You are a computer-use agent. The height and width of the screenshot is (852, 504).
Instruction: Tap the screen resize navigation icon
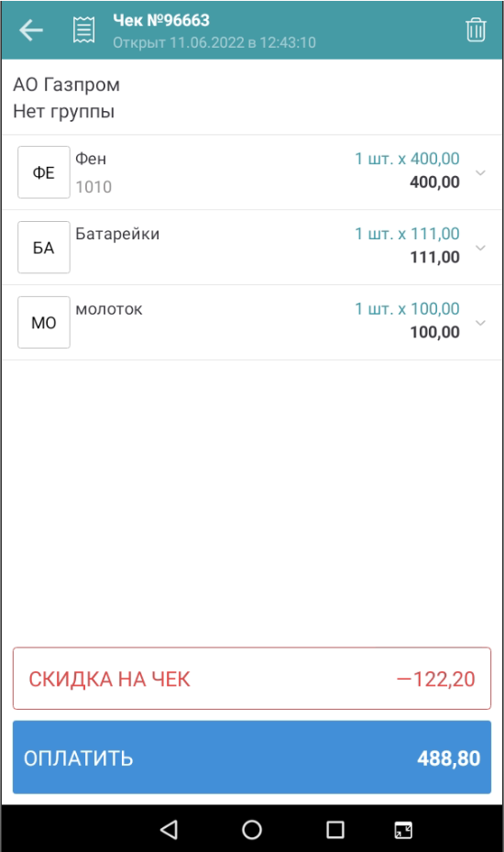(x=403, y=830)
